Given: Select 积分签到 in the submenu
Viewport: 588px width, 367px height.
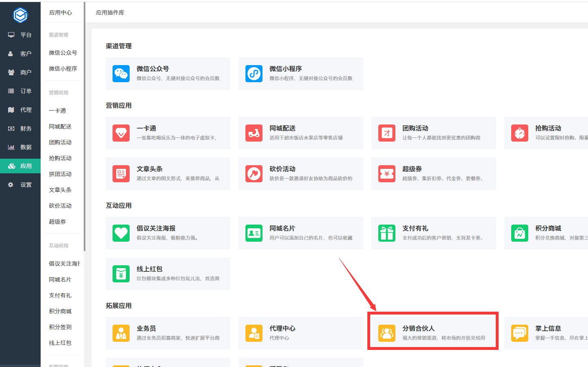Looking at the screenshot, I should pos(60,327).
